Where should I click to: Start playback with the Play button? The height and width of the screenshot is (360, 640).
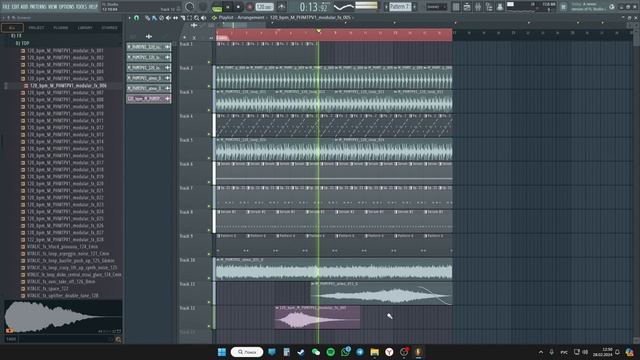pos(228,7)
